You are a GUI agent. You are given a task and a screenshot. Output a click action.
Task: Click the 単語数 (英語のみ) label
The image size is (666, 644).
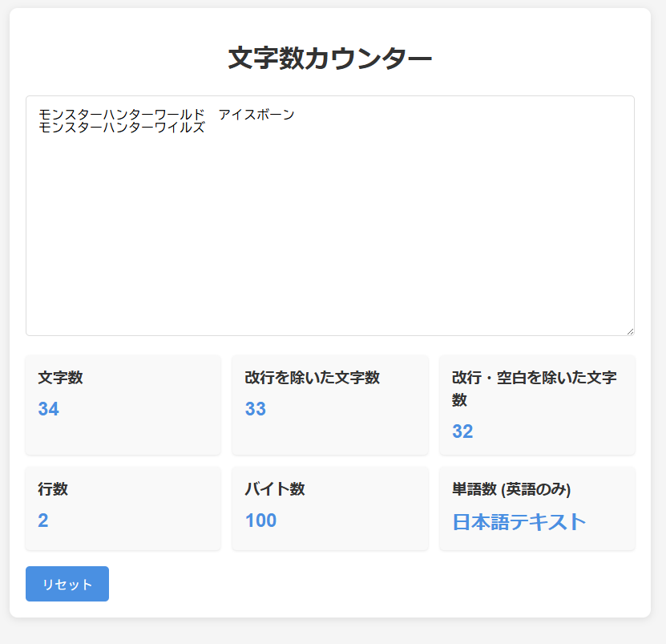511,489
